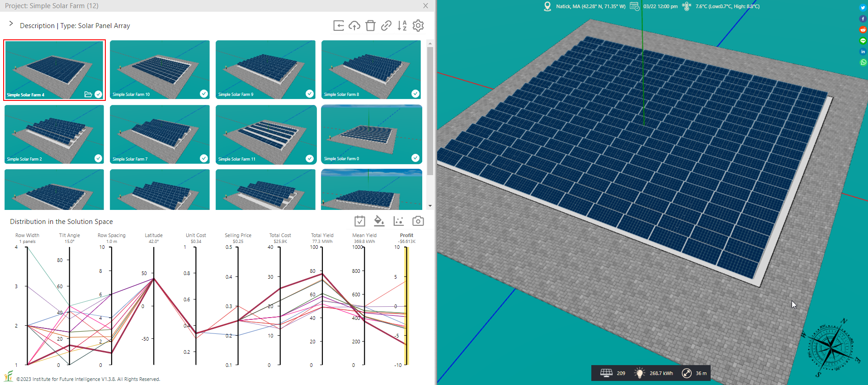Share on Reddit via side icon
Screen dimensions: 868x385
click(863, 30)
